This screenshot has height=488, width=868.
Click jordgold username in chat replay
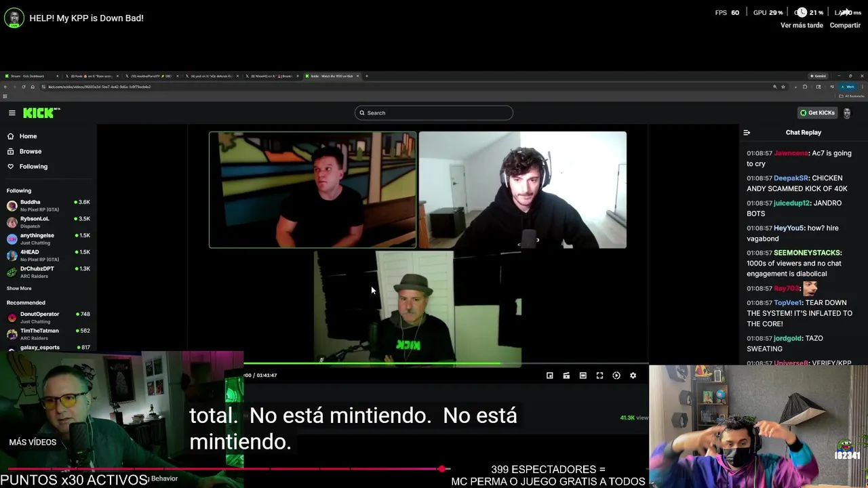787,338
